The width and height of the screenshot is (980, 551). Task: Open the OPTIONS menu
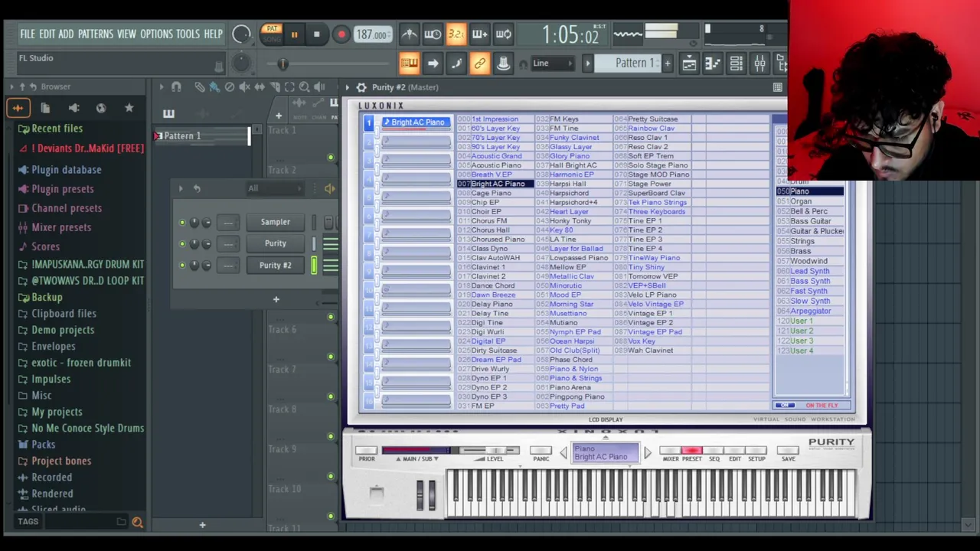click(156, 34)
